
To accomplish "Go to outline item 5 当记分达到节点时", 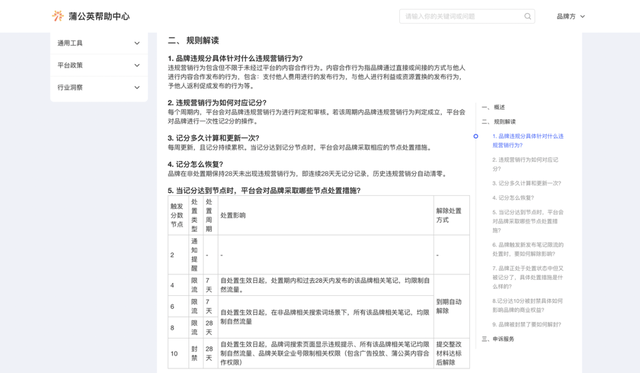I will tap(528, 221).
